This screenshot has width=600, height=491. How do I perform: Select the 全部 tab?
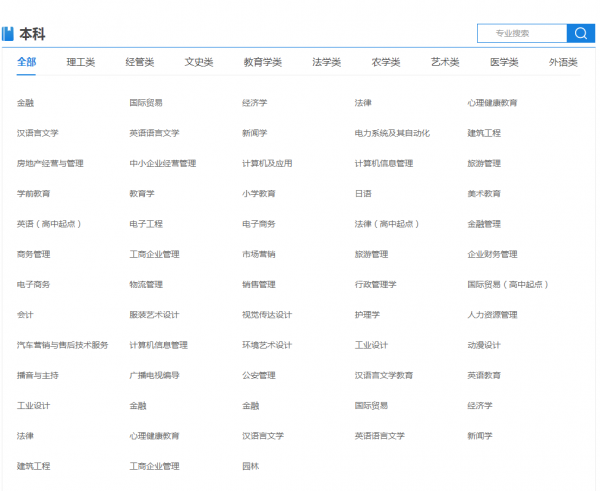[x=26, y=62]
